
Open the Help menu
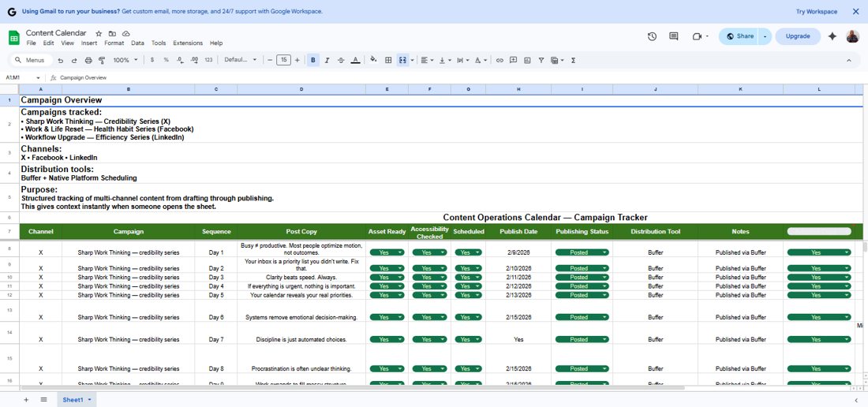[216, 43]
